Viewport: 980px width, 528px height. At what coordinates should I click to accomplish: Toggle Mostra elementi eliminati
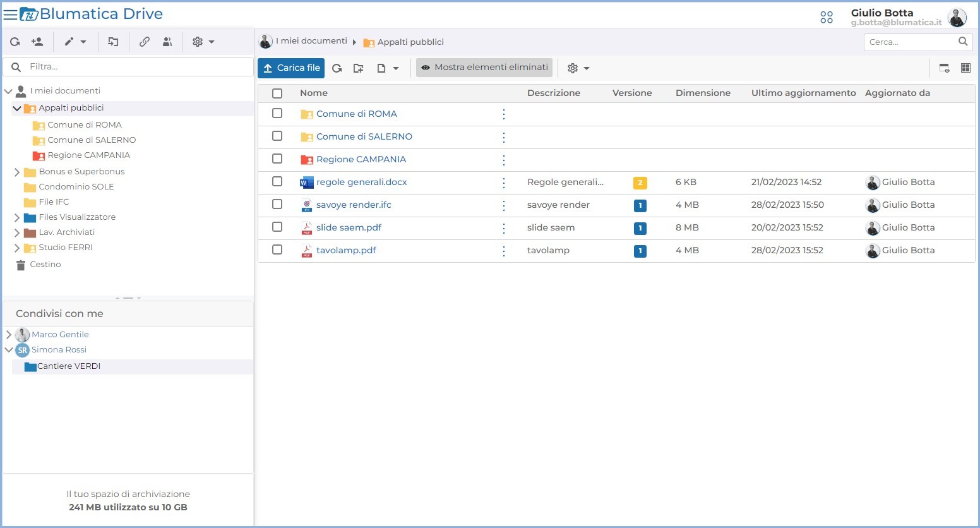484,68
